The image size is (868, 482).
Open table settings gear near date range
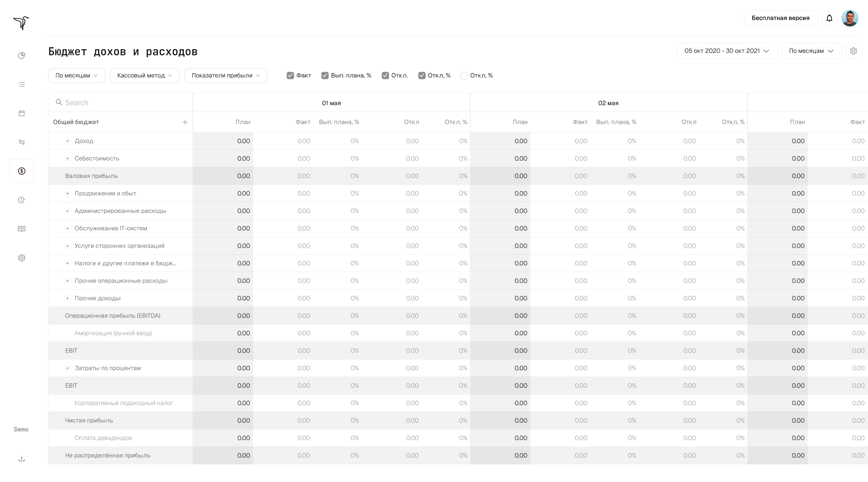pyautogui.click(x=853, y=51)
